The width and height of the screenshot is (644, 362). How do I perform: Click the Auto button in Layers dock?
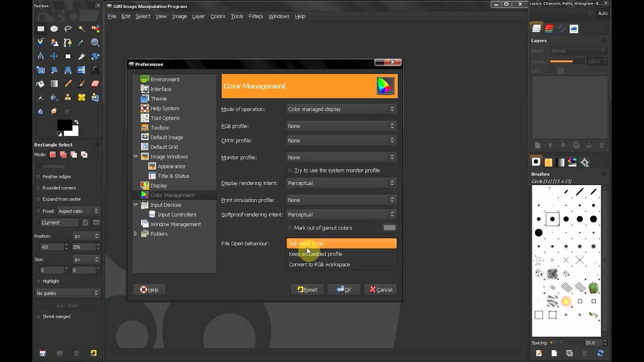(x=603, y=14)
